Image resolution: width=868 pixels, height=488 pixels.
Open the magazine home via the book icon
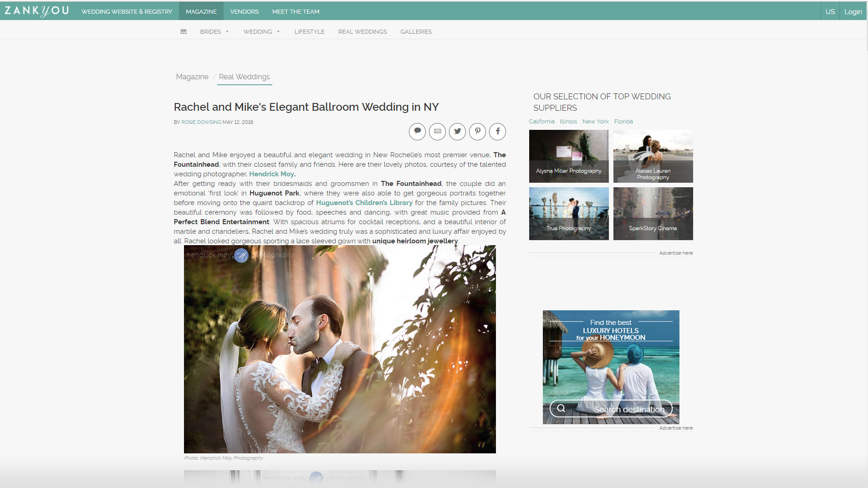(184, 31)
